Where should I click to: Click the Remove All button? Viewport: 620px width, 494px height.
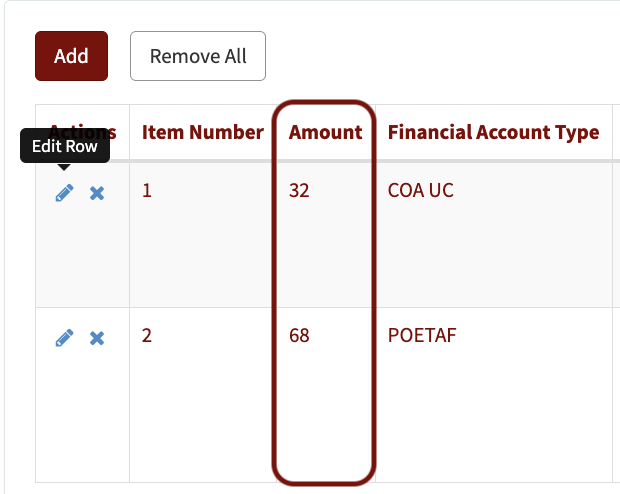point(198,56)
